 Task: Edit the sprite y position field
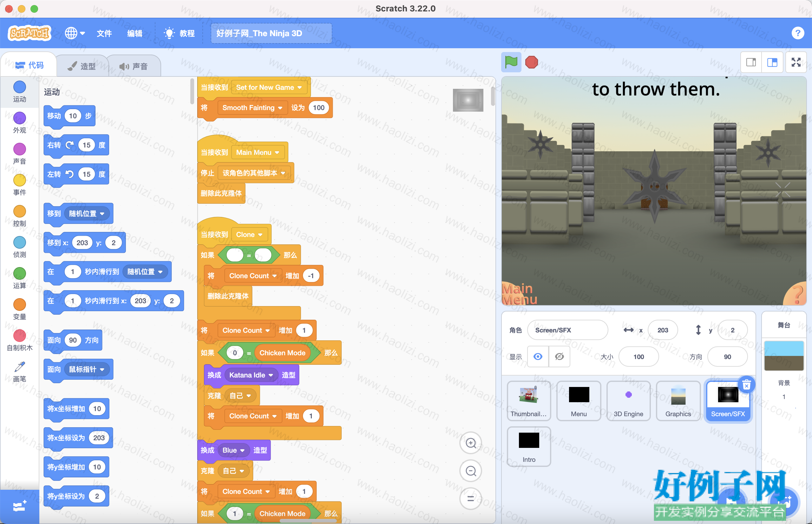pos(732,330)
